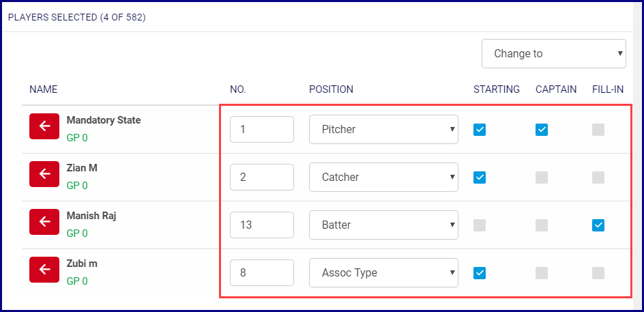
Task: Untick Starting checkbox for Zian M
Action: coord(480,178)
